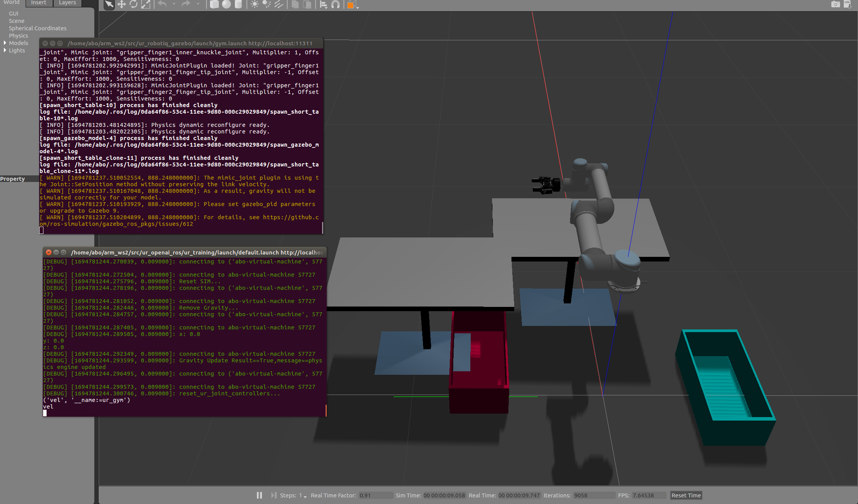Take a screenshot of the simulation
The height and width of the screenshot is (504, 858).
click(835, 4)
